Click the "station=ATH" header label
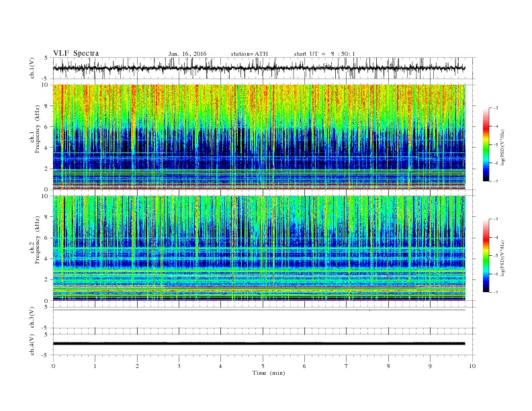532x411 pixels. click(x=249, y=54)
